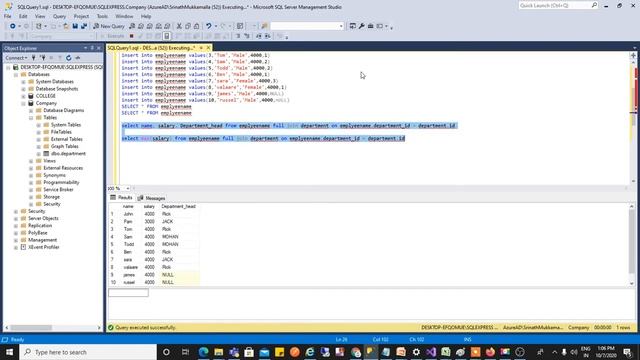Click the Quick Launch search magnifier icon
The image size is (640, 360).
(x=594, y=5)
